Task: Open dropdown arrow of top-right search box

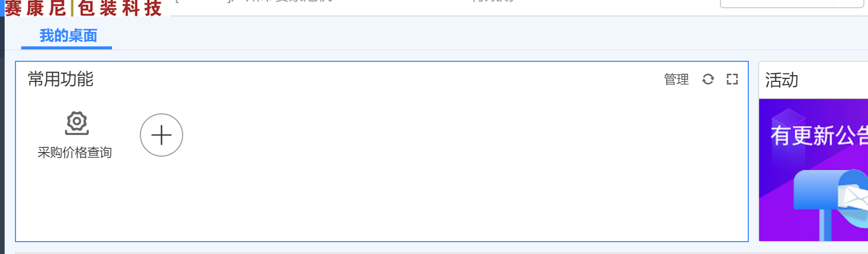Action: pos(849,3)
